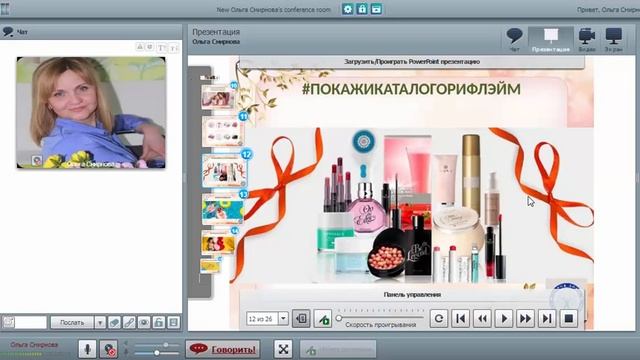Toggle the eye visibility icon in chat toolbar
Screen dimensions: 640x360
[x=144, y=322]
